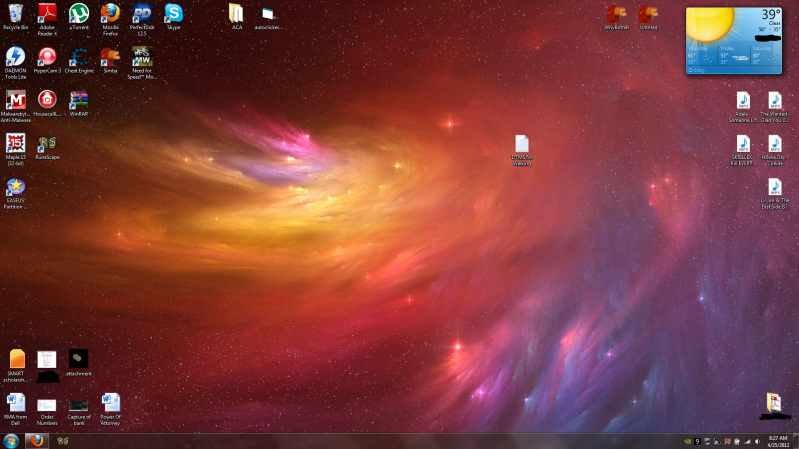Screen dimensions: 799x449
Task: Select the ACA folder on the desktop
Action: [236, 14]
